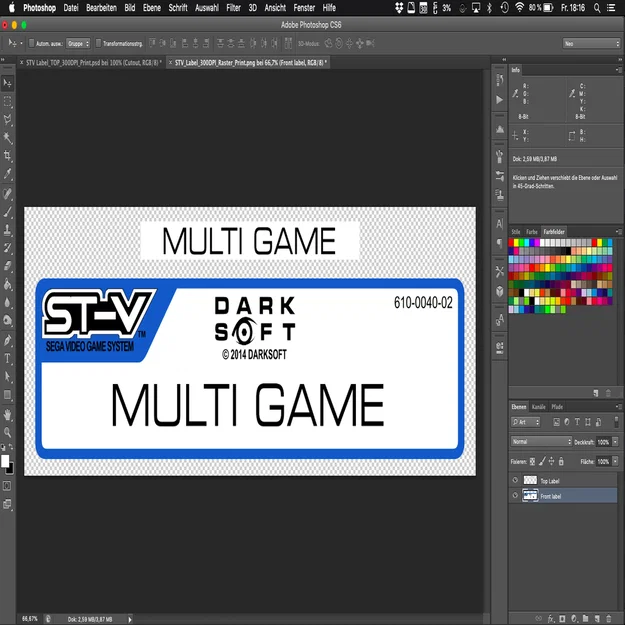
Task: Open the Ebenen panel flyout menu
Action: click(x=618, y=407)
